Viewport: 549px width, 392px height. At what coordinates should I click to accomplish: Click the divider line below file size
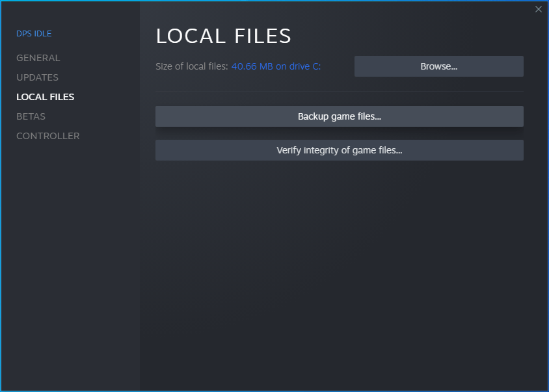[x=339, y=91]
